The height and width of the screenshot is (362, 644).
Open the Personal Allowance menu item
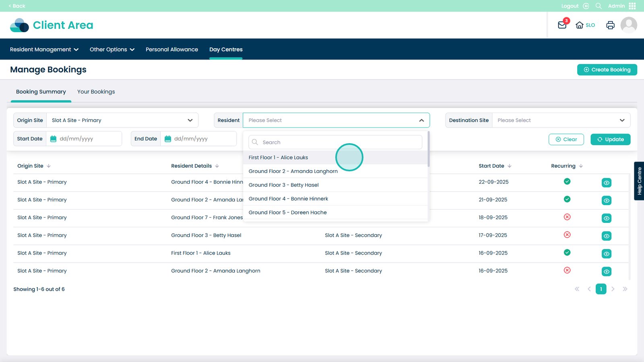click(x=172, y=49)
